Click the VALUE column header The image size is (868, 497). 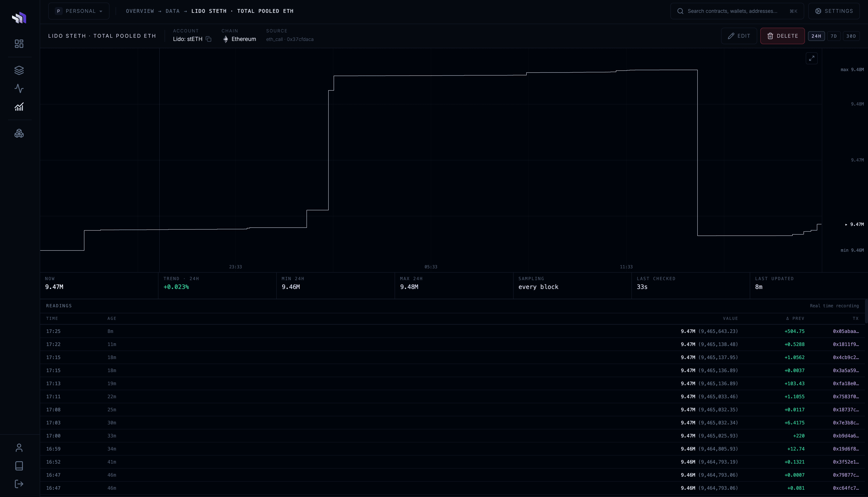point(731,318)
